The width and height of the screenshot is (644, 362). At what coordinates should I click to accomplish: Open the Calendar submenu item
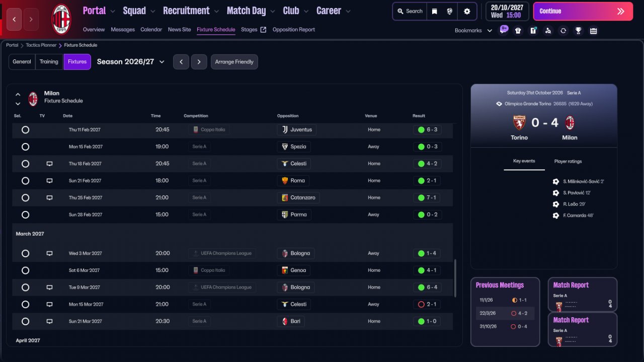click(151, 30)
